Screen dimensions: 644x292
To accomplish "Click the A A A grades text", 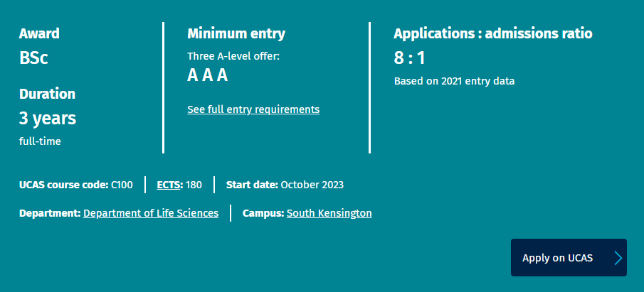I will (207, 75).
